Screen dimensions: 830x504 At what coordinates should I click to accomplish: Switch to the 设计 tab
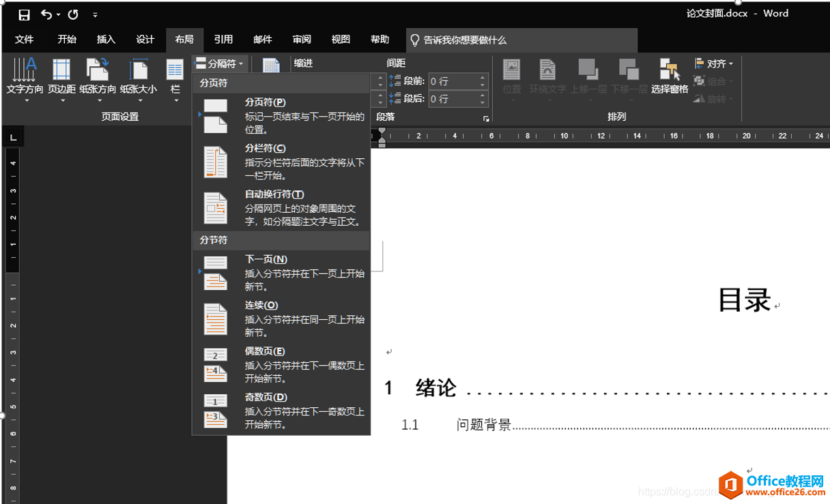point(145,40)
